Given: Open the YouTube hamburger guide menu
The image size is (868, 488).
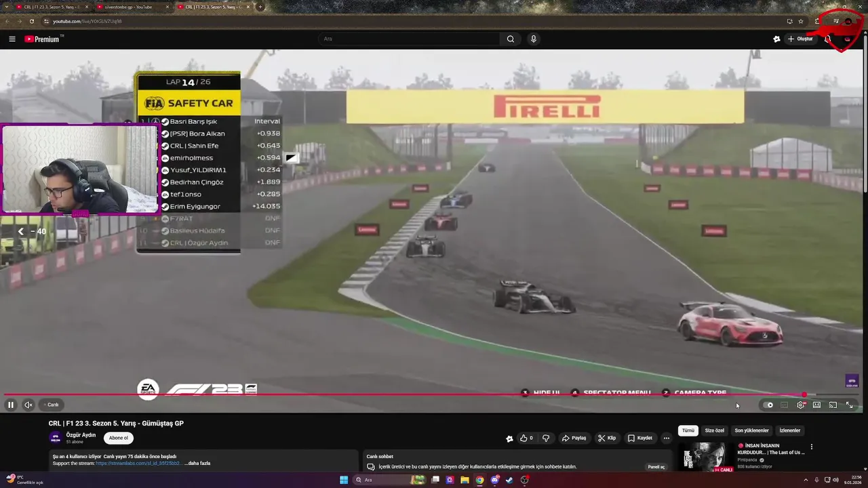Looking at the screenshot, I should pos(12,39).
